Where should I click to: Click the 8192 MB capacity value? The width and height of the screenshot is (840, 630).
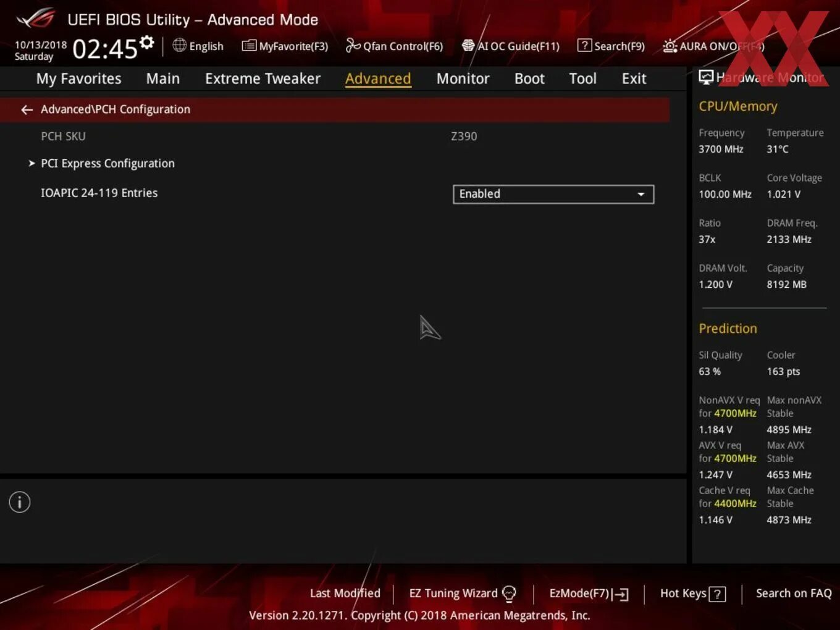pyautogui.click(x=786, y=284)
